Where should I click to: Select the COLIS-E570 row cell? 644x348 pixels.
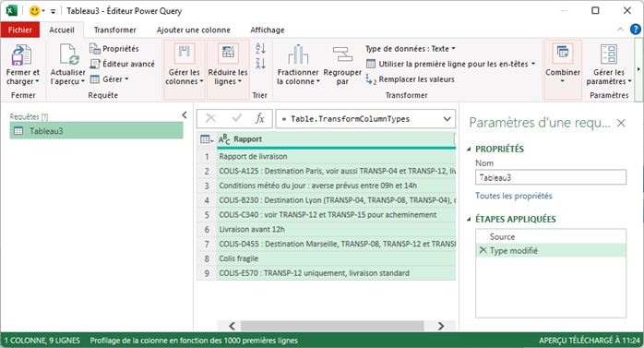coord(337,273)
